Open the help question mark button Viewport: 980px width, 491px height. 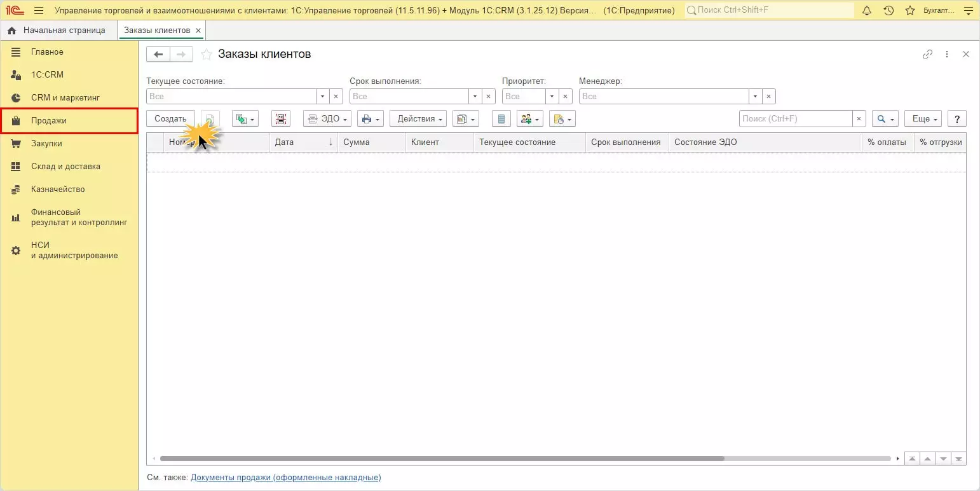click(x=956, y=119)
